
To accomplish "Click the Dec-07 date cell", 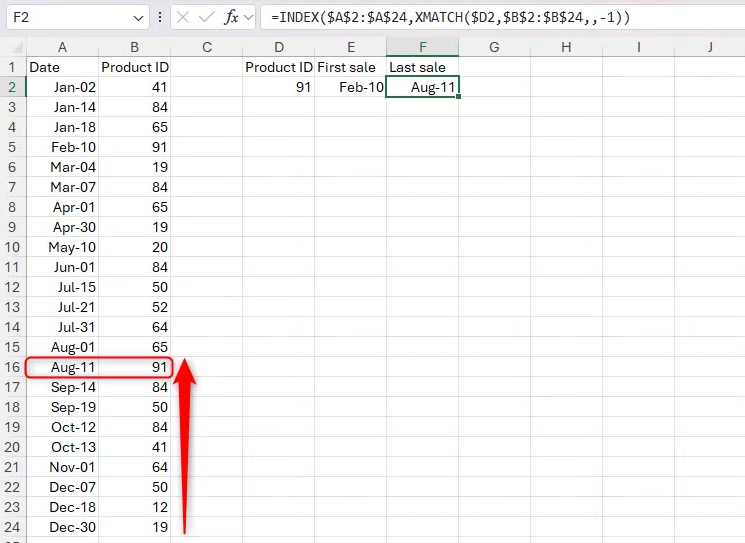I will coord(62,487).
